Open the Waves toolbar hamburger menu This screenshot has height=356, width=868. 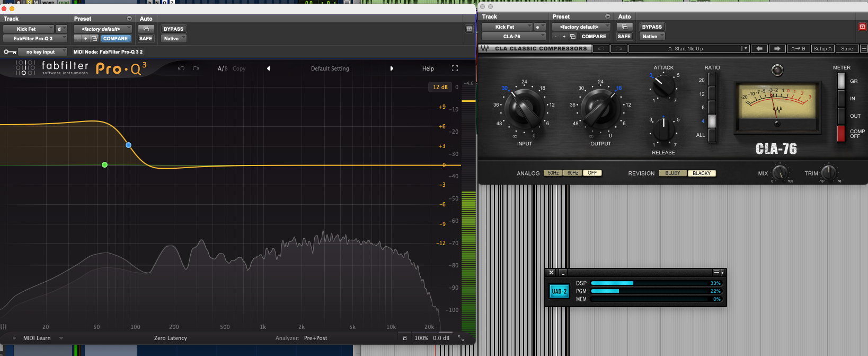(864, 48)
